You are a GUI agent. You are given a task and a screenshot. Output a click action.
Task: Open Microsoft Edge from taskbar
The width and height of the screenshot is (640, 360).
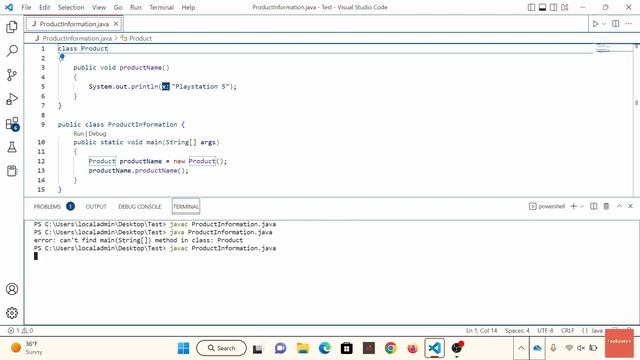click(325, 348)
